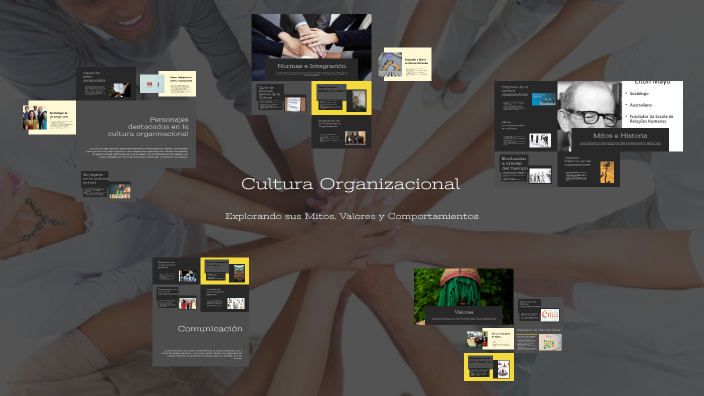Select the "Tipos de Normas dentro de la Cultura" slide
The image size is (704, 396).
point(282,98)
